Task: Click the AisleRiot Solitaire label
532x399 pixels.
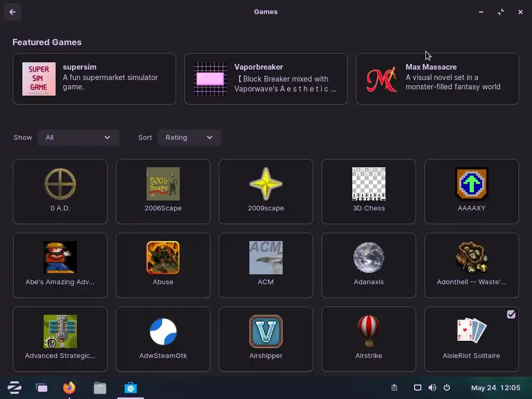Action: [472, 355]
